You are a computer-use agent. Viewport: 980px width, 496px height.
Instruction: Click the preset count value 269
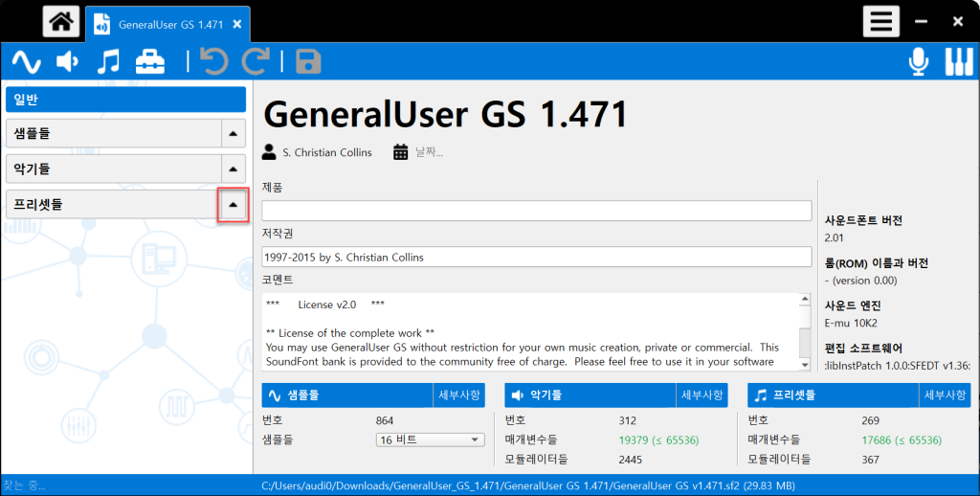870,421
